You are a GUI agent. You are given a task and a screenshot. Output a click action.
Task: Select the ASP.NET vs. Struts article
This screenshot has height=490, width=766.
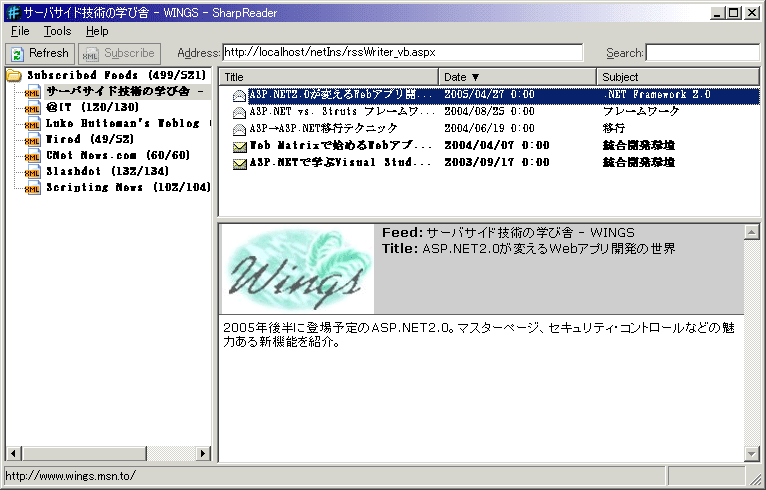(x=342, y=112)
